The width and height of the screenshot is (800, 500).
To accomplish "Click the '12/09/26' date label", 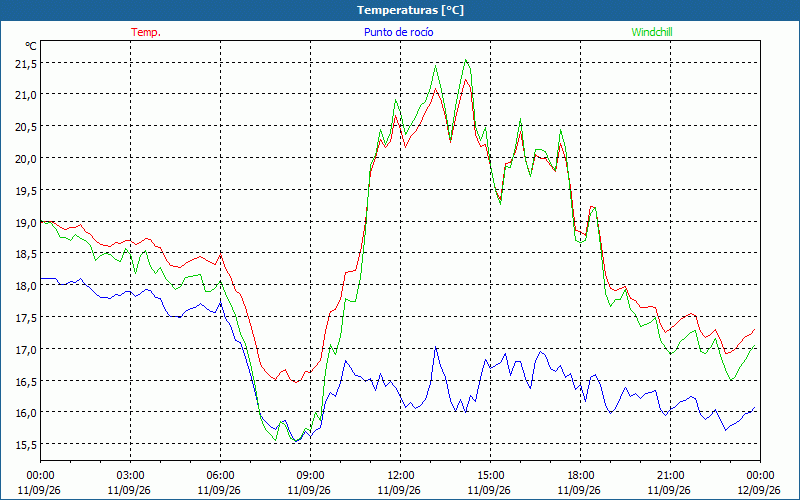I will pos(760,490).
